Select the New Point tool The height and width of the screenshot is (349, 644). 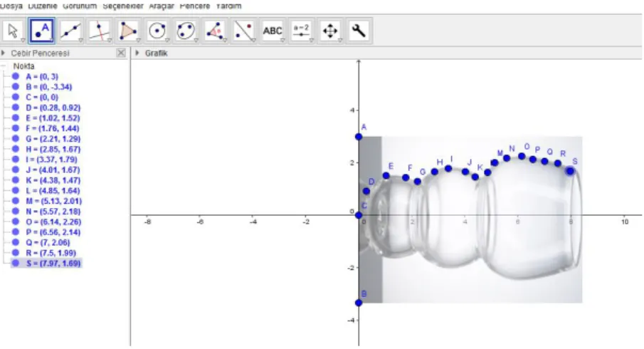(42, 31)
